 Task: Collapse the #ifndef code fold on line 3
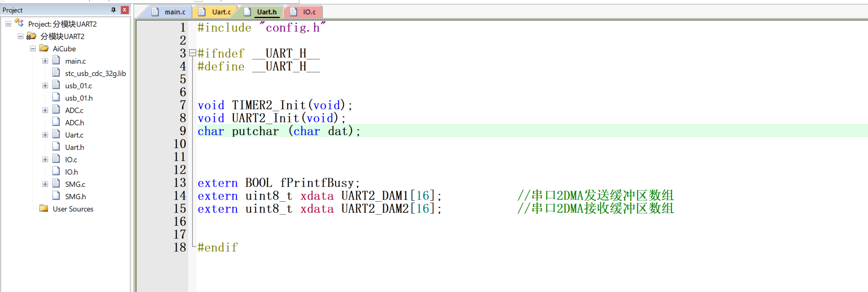pyautogui.click(x=192, y=53)
